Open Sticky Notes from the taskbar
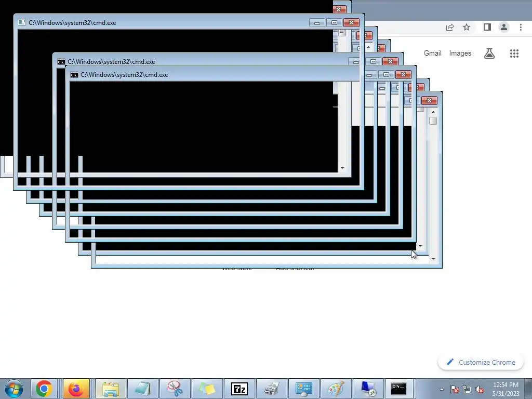Image resolution: width=532 pixels, height=399 pixels. [207, 389]
